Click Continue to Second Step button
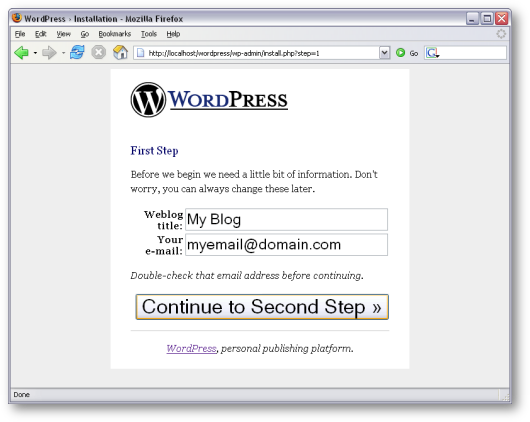 tap(262, 307)
